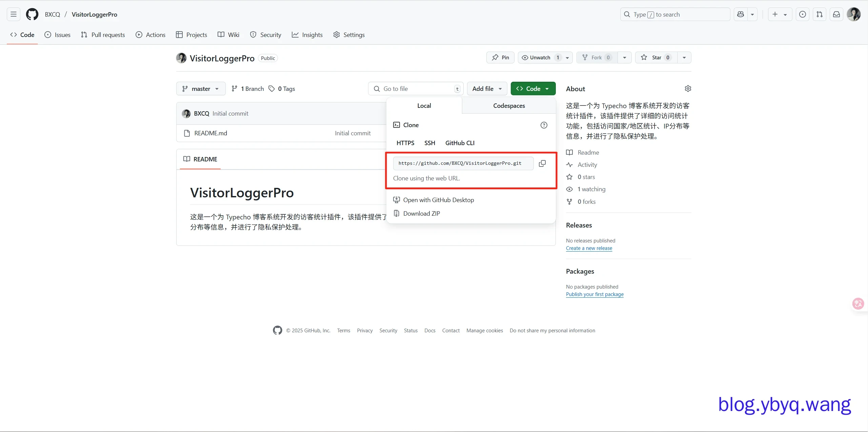Image resolution: width=868 pixels, height=432 pixels.
Task: Select the Codespaces tab
Action: pyautogui.click(x=509, y=105)
